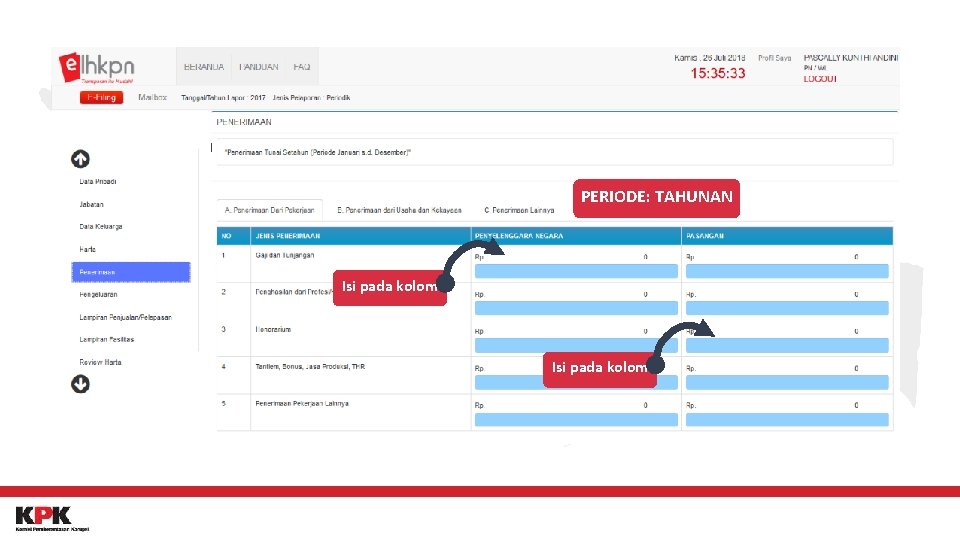Viewport: 960px width, 540px height.
Task: Click 'Penerimaan Pekerjaan Lainnya' row label
Action: coord(302,403)
